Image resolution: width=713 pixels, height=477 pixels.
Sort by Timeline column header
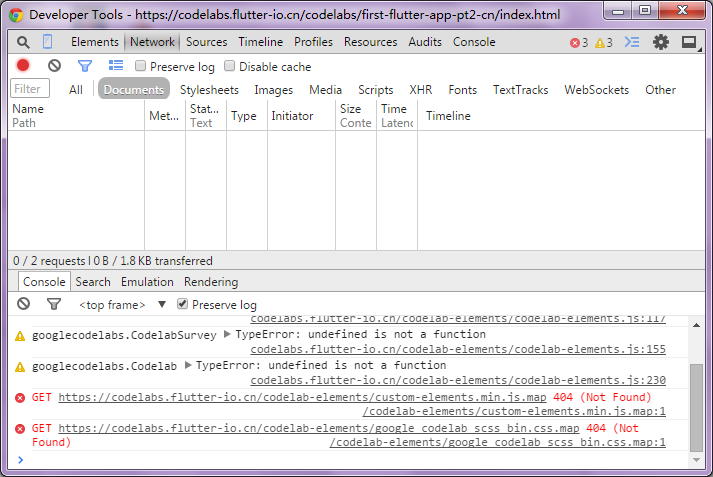561,115
